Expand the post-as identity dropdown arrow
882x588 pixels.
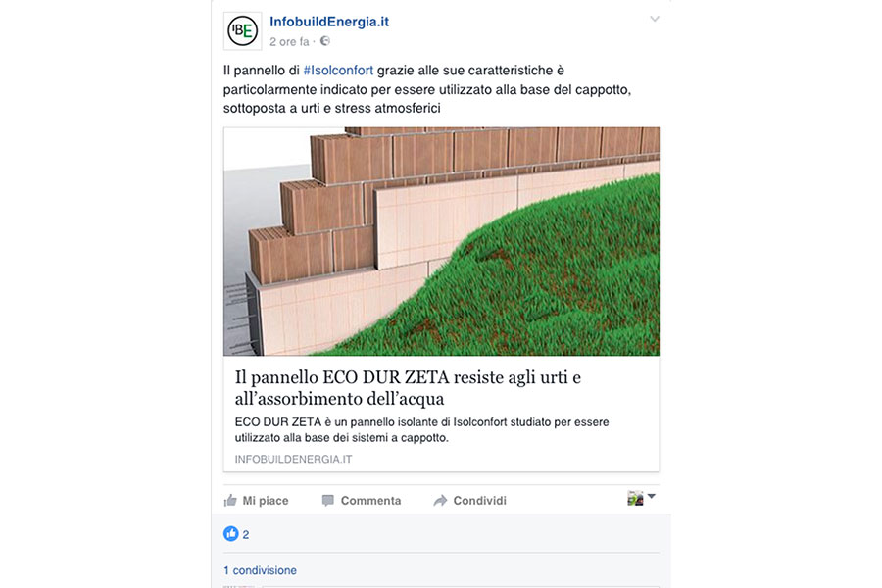(x=652, y=496)
